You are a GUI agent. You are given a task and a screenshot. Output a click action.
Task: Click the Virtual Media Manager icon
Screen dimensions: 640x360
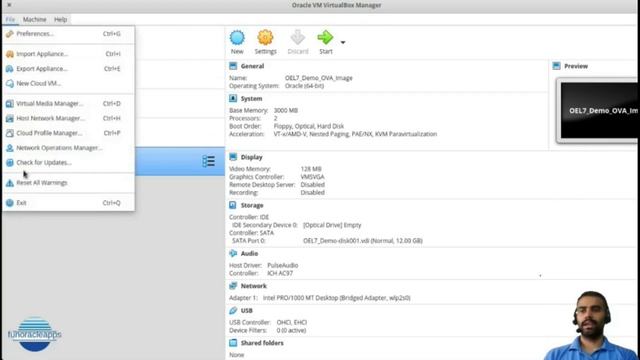click(x=9, y=104)
